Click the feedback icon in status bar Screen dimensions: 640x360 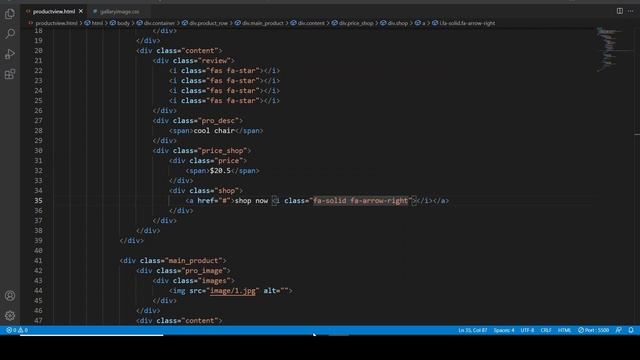tap(619, 330)
